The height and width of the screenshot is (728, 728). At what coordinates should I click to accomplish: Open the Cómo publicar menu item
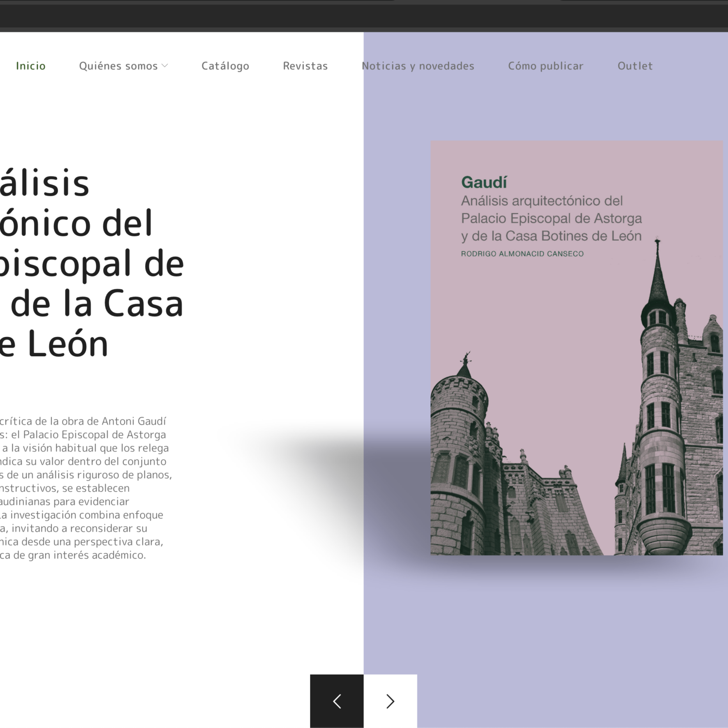(546, 66)
